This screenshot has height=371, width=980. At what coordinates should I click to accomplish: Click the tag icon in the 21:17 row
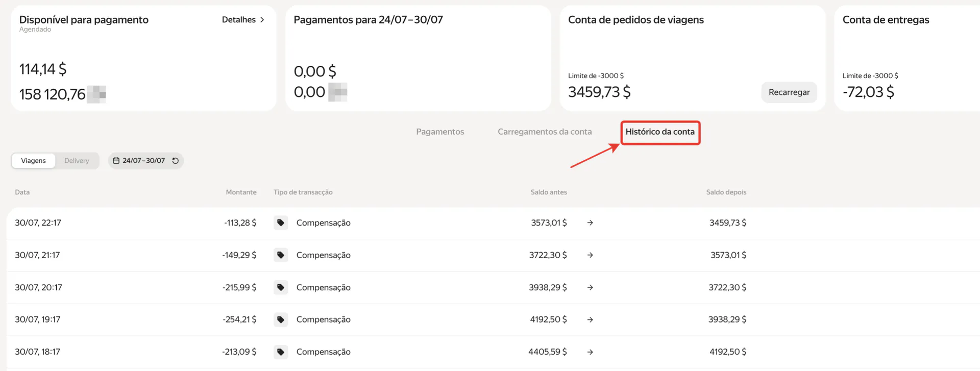(281, 255)
